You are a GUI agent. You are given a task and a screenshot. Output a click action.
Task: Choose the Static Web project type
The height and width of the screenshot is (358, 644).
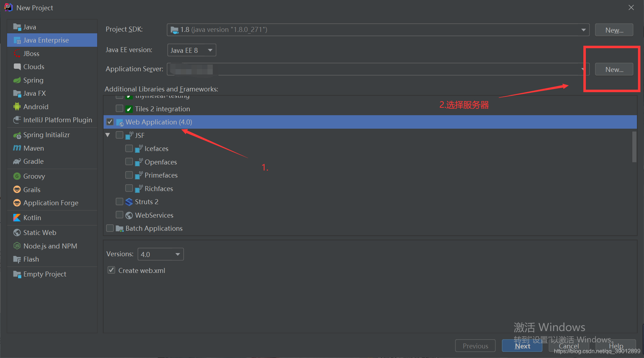coord(52,233)
